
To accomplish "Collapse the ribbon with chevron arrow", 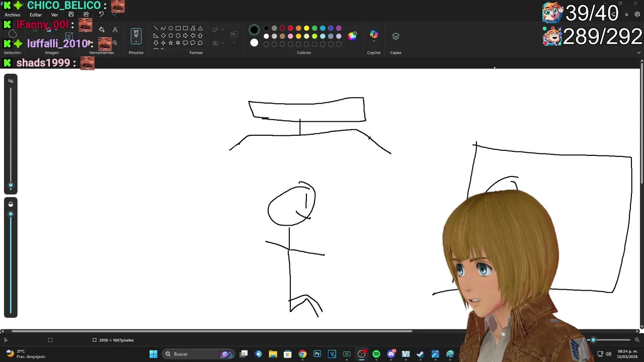I will click(x=639, y=52).
